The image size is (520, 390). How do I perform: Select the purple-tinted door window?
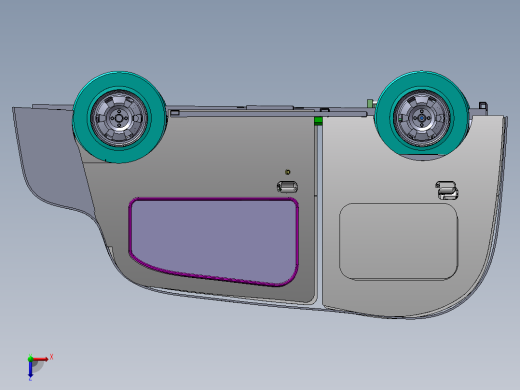[213, 241]
